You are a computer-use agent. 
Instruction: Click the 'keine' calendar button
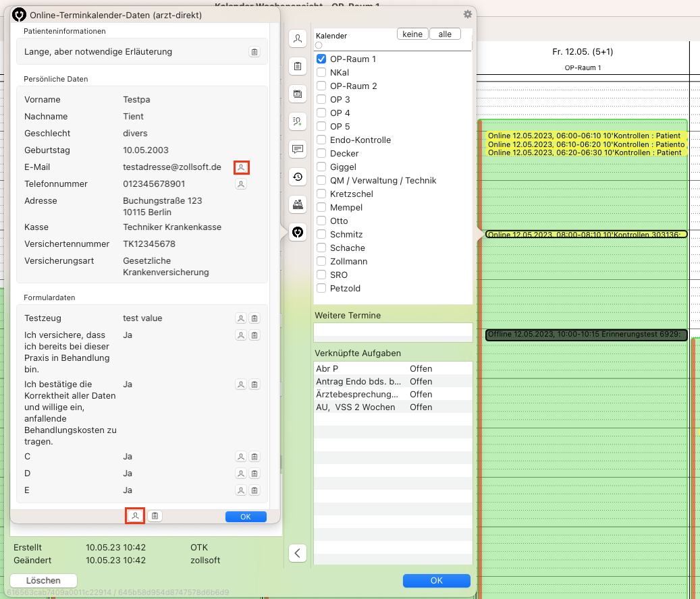pyautogui.click(x=412, y=34)
